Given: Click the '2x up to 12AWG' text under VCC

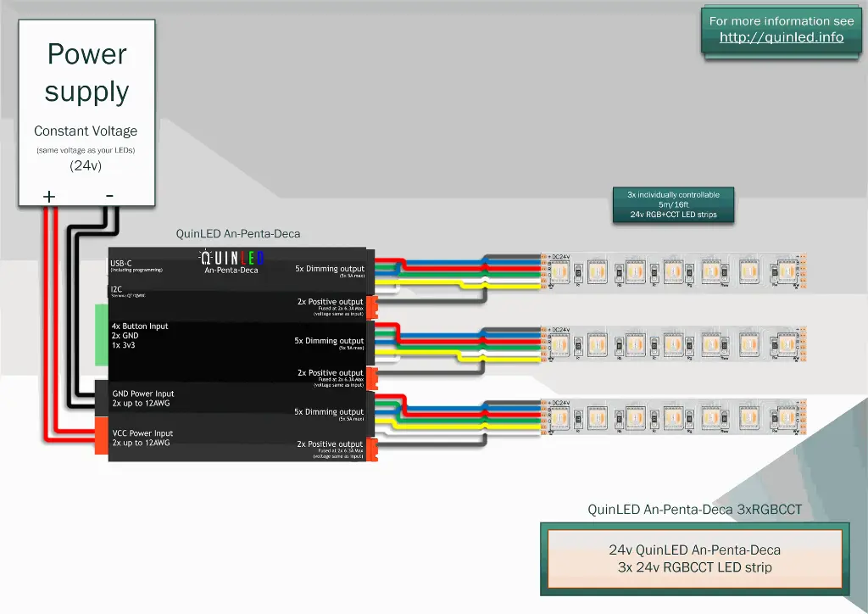Looking at the screenshot, I should [x=141, y=443].
